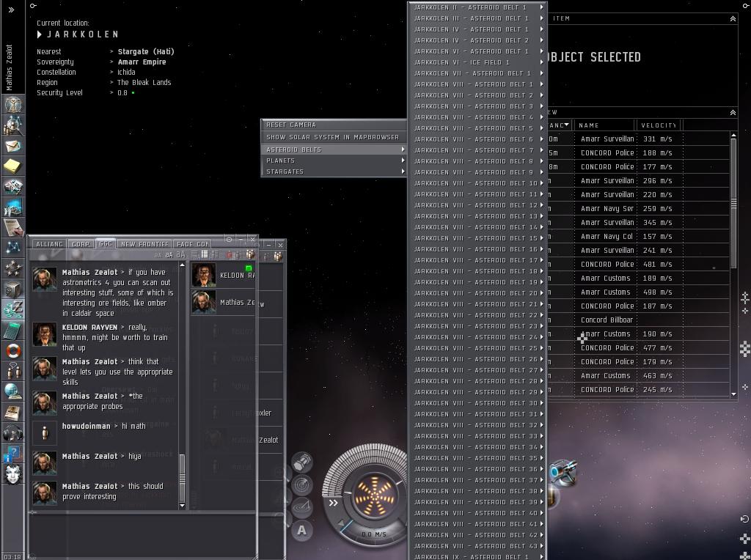The image size is (751, 560).
Task: Click The Bleak Lands region link
Action: point(144,82)
